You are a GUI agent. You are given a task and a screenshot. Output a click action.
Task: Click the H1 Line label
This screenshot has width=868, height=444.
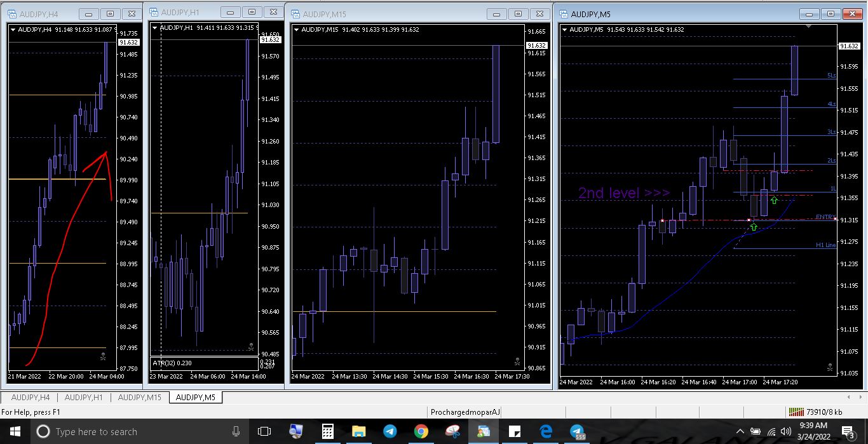click(x=826, y=245)
